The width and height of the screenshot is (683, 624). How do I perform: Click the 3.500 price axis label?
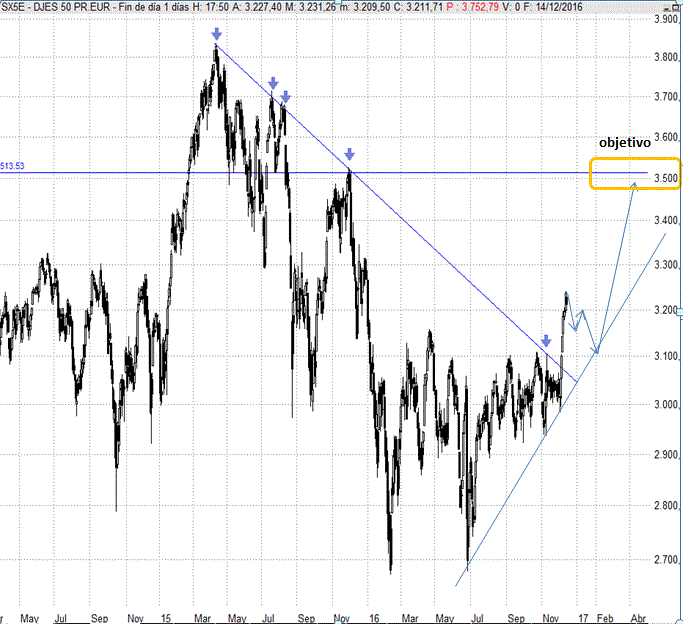[x=666, y=178]
